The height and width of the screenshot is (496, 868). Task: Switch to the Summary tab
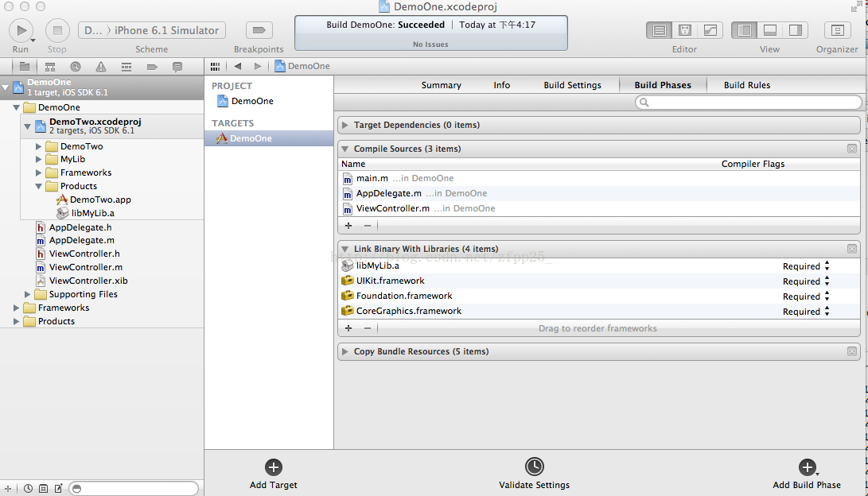coord(442,85)
